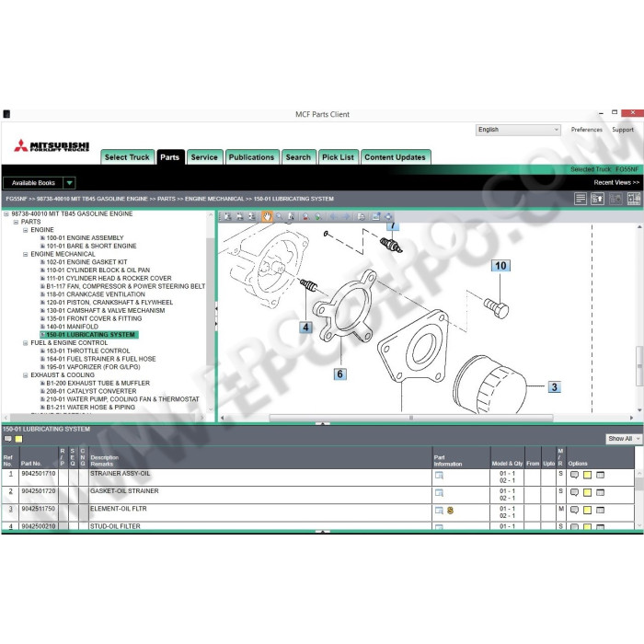Click the fourth layout icon in breadcrumb bar

point(634,199)
